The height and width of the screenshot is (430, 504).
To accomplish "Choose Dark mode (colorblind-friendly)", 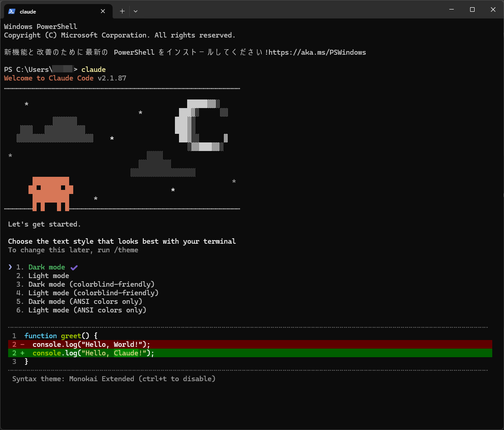I will coord(91,284).
